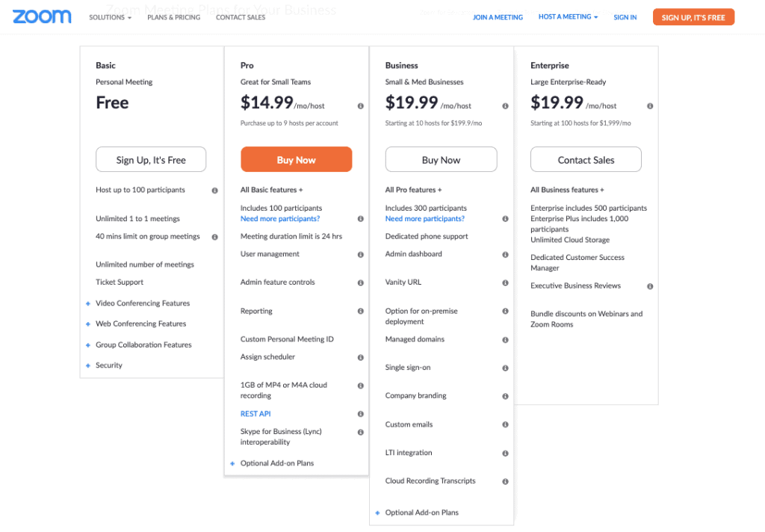Viewport: 765px width, 532px height.
Task: Click 'Custom Personal Meeting ID' text
Action: click(x=287, y=339)
